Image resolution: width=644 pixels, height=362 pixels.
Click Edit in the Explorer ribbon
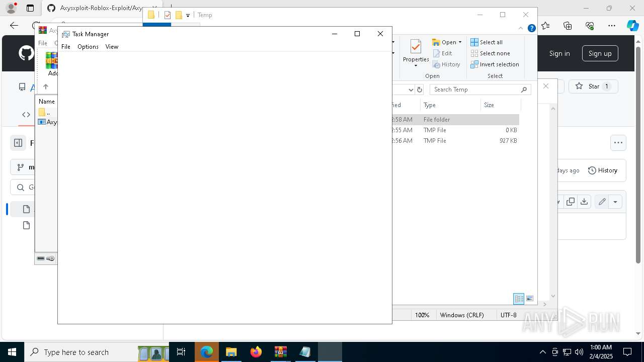click(x=442, y=53)
